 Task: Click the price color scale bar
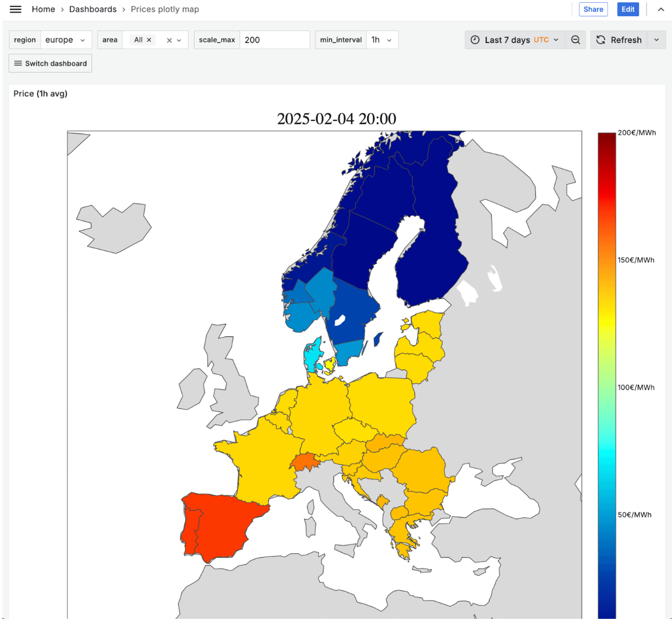[606, 375]
